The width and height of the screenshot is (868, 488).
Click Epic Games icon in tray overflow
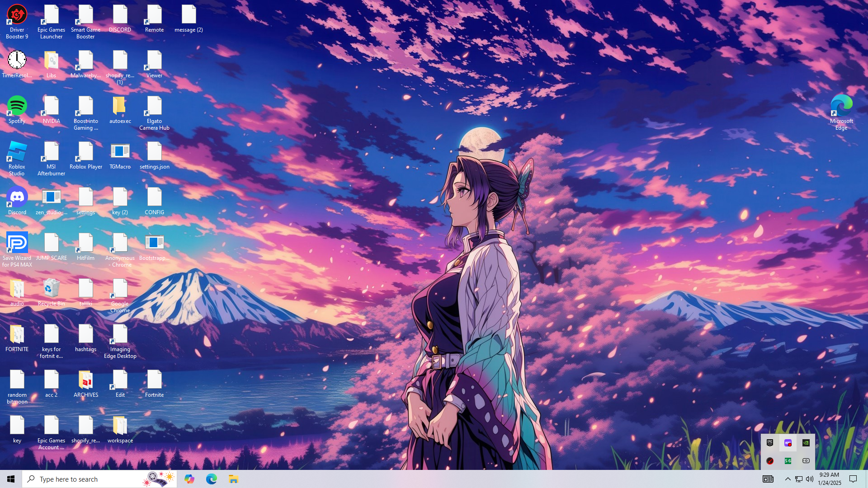[x=769, y=443]
